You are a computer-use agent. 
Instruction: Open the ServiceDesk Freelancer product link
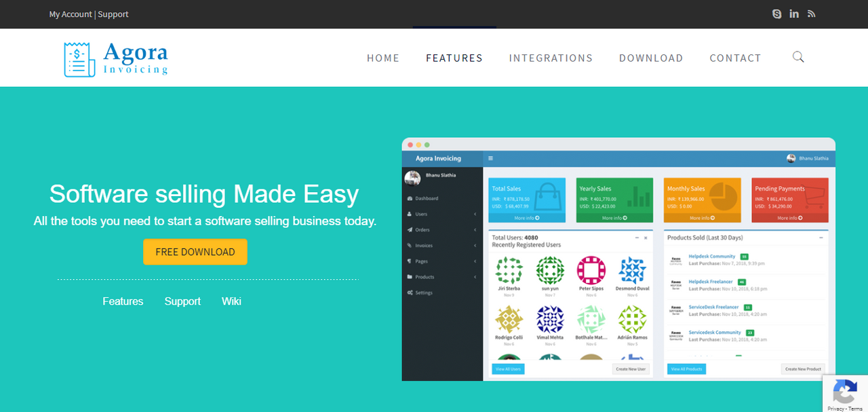click(x=713, y=307)
